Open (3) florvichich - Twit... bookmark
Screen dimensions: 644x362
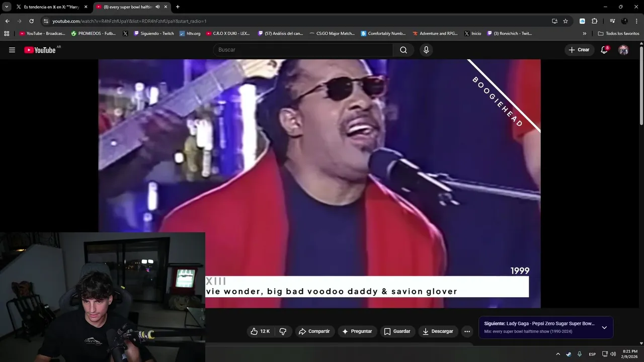(x=509, y=34)
